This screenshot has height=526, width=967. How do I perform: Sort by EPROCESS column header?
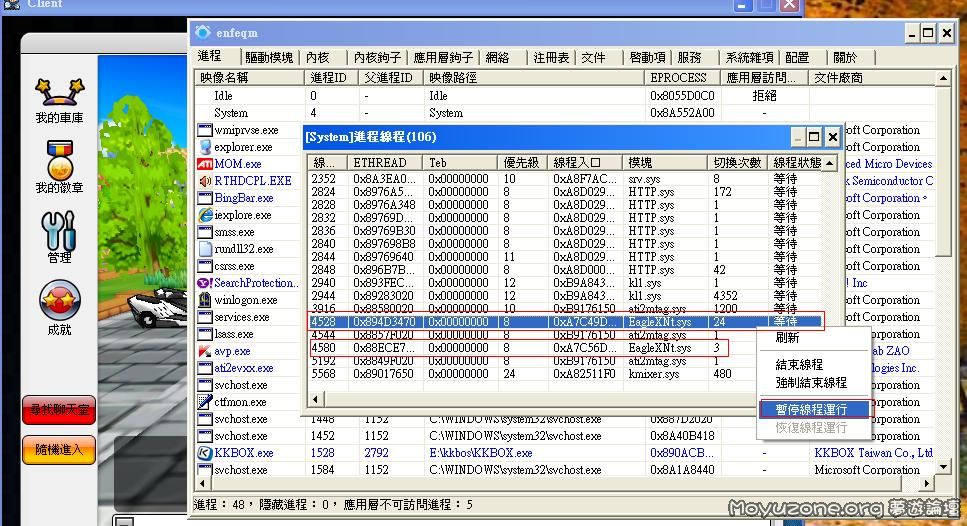click(x=682, y=78)
